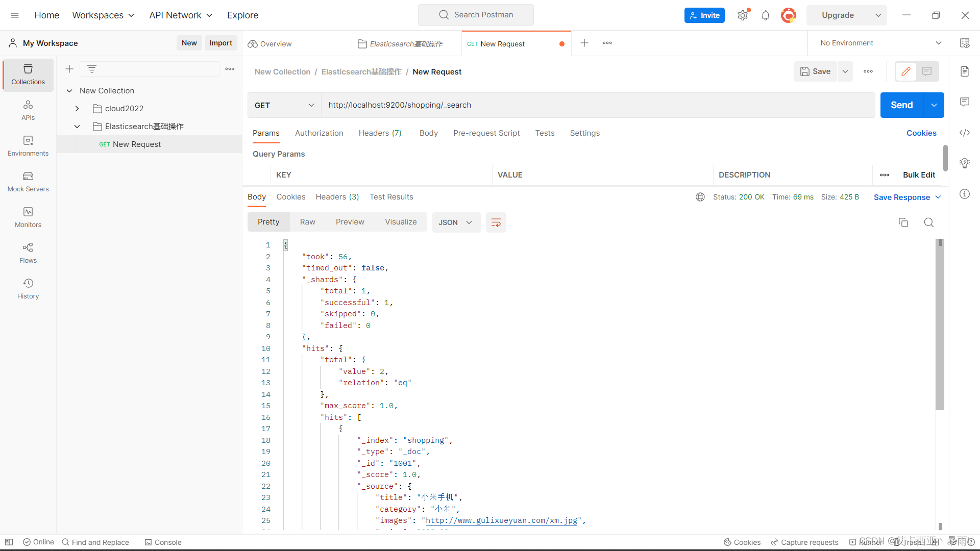980x551 pixels.
Task: Click the Beautify response icon
Action: [x=497, y=222]
